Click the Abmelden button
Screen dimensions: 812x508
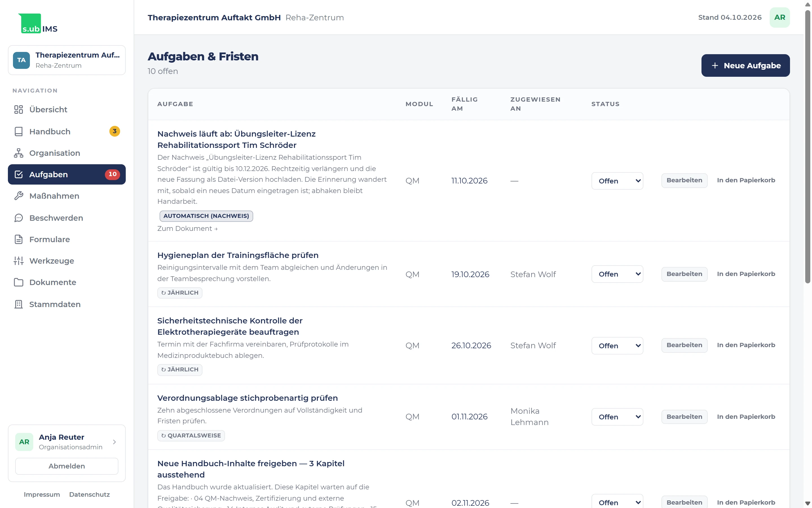(x=67, y=466)
